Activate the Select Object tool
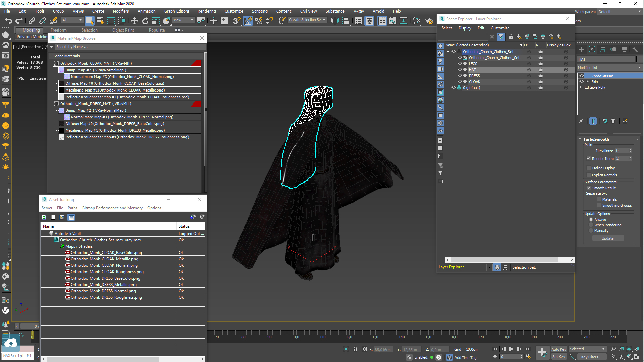This screenshot has width=644, height=362. tap(89, 21)
